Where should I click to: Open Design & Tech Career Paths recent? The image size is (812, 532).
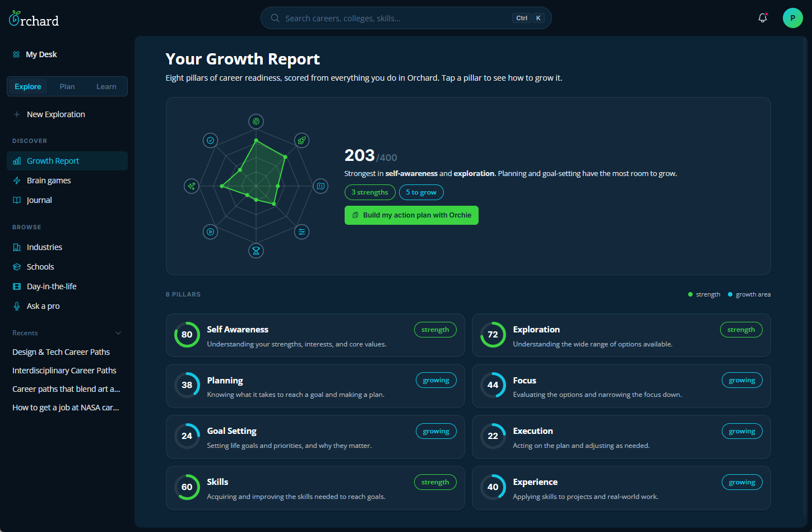tap(61, 352)
